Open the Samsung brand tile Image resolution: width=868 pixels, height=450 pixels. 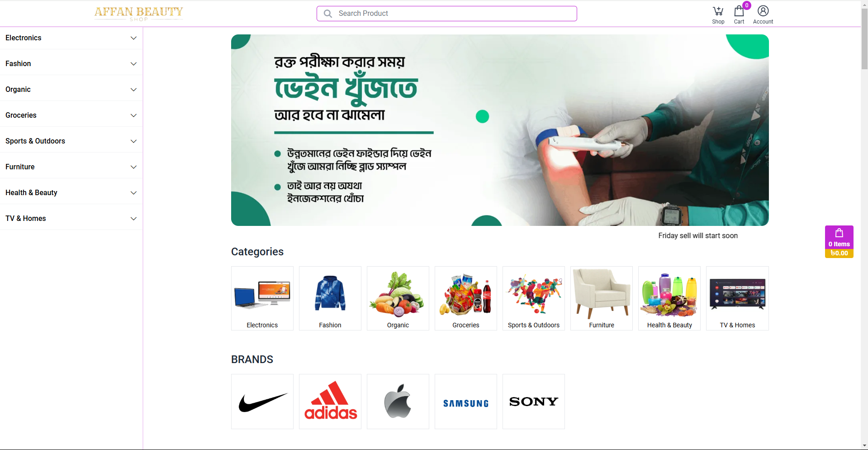tap(466, 402)
